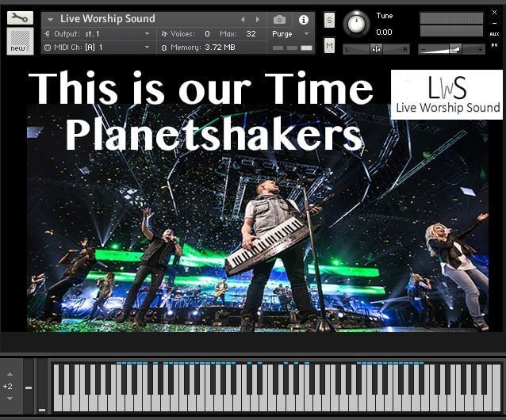Expand the instrument name dropdown triangle
This screenshot has width=506, height=420.
point(50,20)
